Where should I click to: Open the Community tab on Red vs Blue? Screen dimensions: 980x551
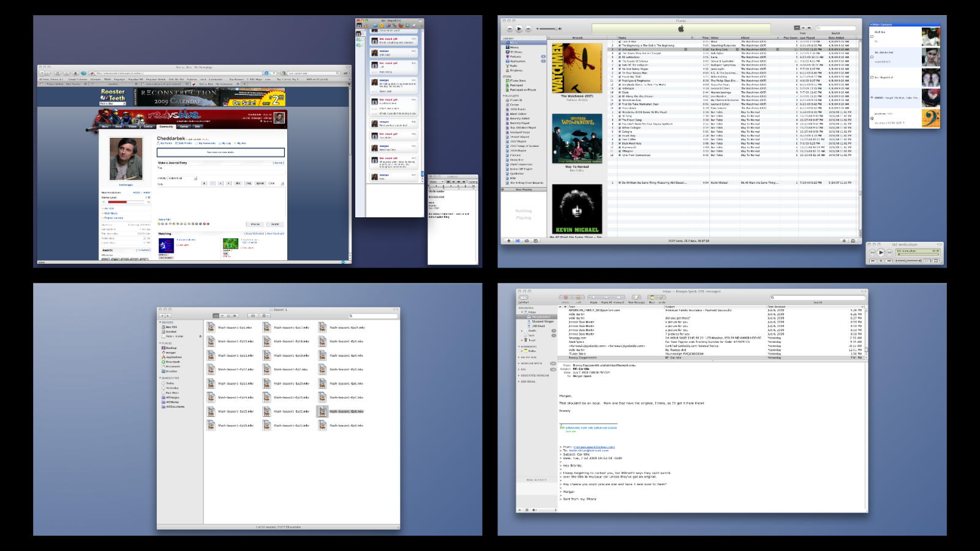coord(167,127)
